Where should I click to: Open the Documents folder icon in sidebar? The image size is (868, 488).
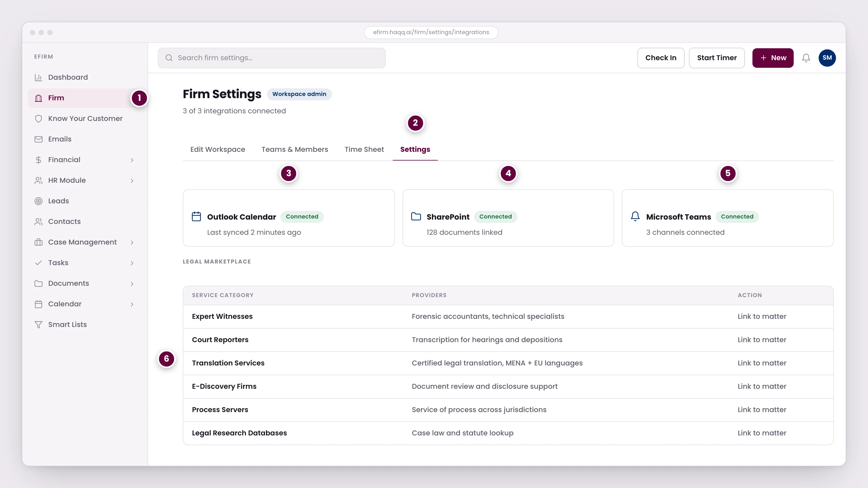point(39,283)
